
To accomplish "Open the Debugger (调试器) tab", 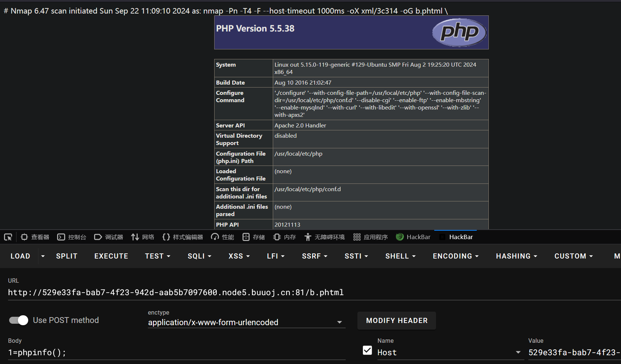I will click(108, 237).
